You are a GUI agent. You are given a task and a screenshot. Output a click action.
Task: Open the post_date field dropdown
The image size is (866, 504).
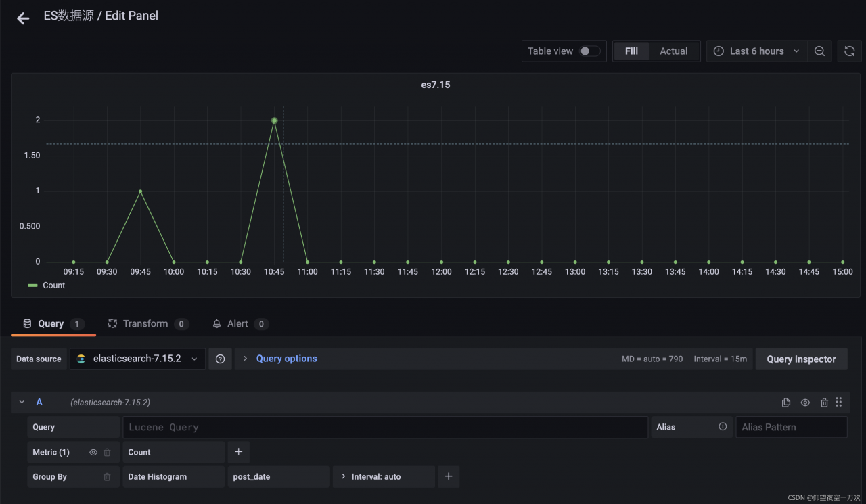(279, 476)
